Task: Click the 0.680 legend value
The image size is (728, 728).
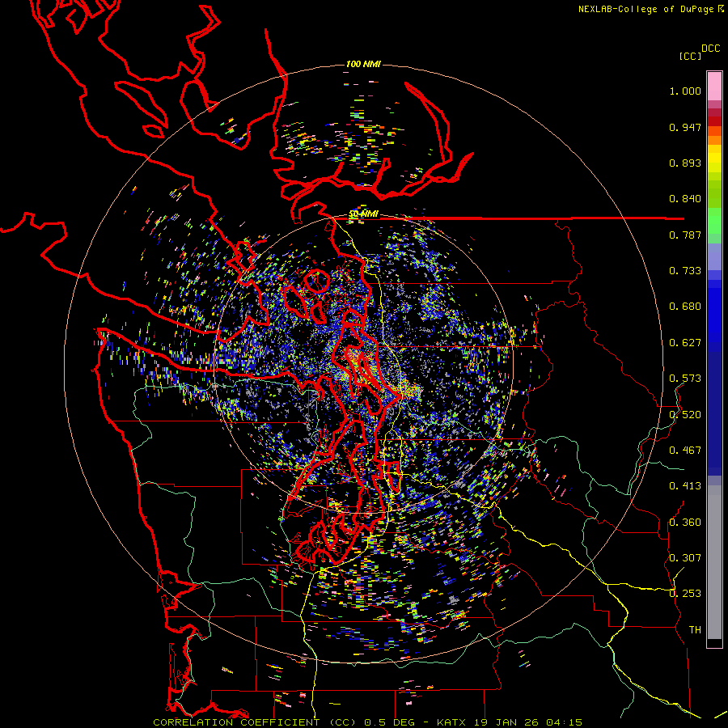Action: pos(685,307)
